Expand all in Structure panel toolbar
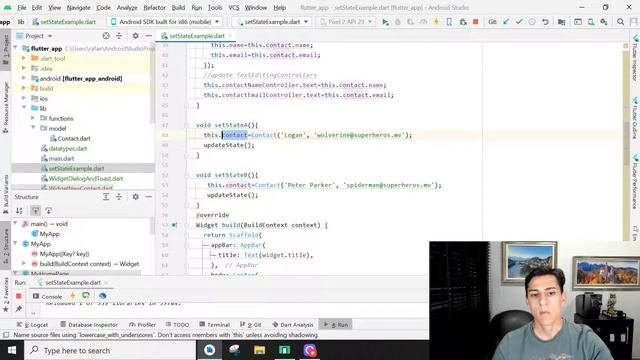This screenshot has height=360, width=640. (106, 197)
